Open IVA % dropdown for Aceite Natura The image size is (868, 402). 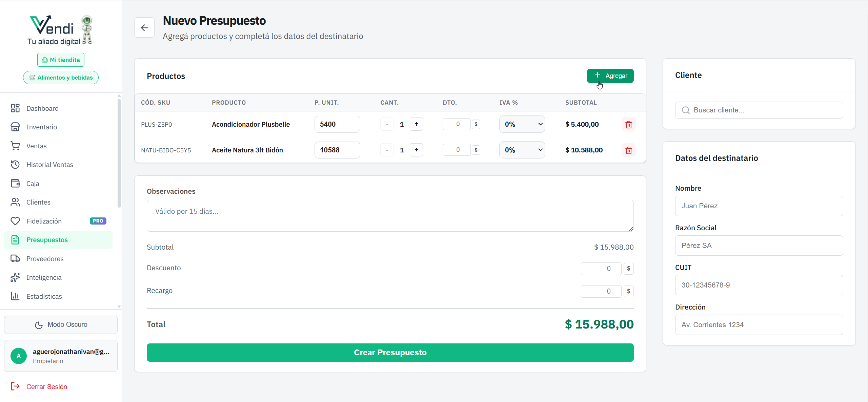522,150
